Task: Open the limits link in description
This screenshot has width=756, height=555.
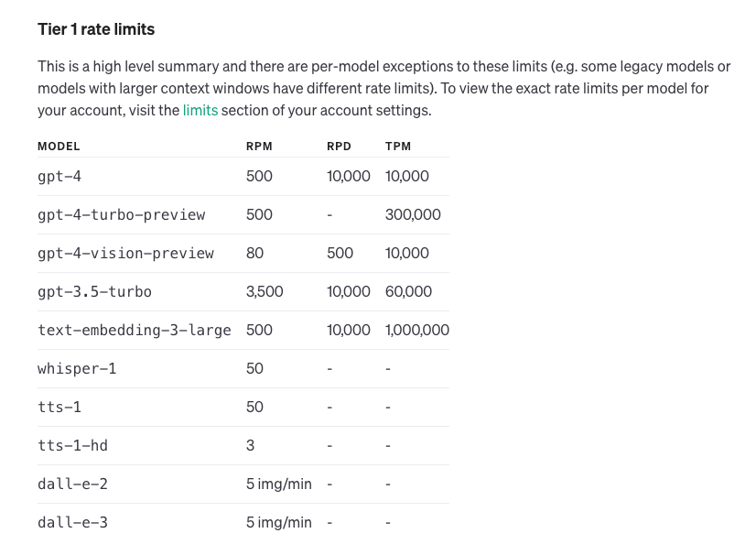Action: click(200, 110)
